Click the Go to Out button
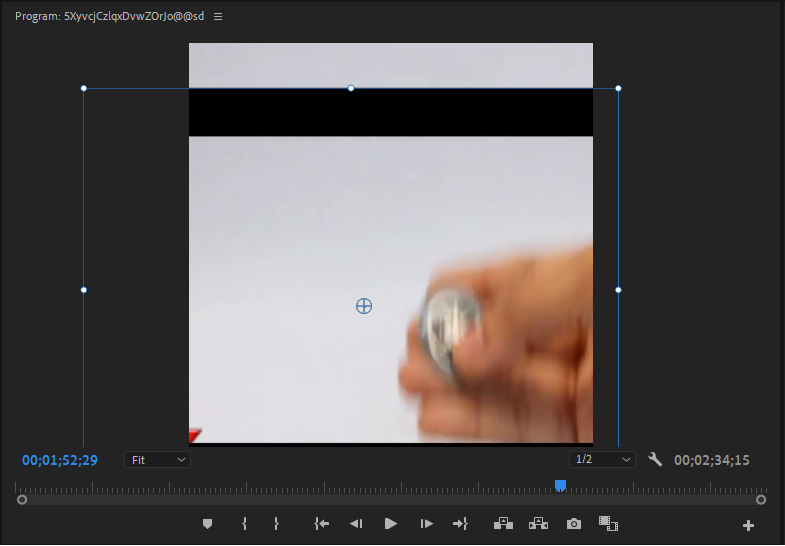 click(460, 524)
